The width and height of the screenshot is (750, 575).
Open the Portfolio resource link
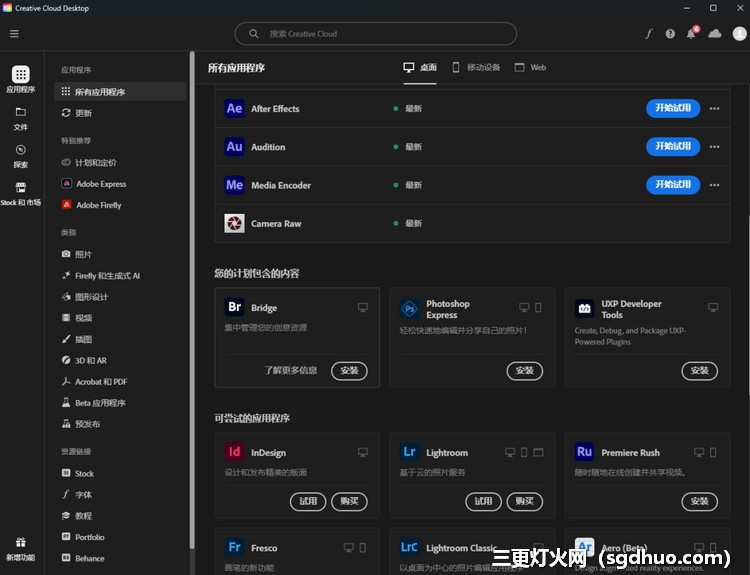pos(83,537)
